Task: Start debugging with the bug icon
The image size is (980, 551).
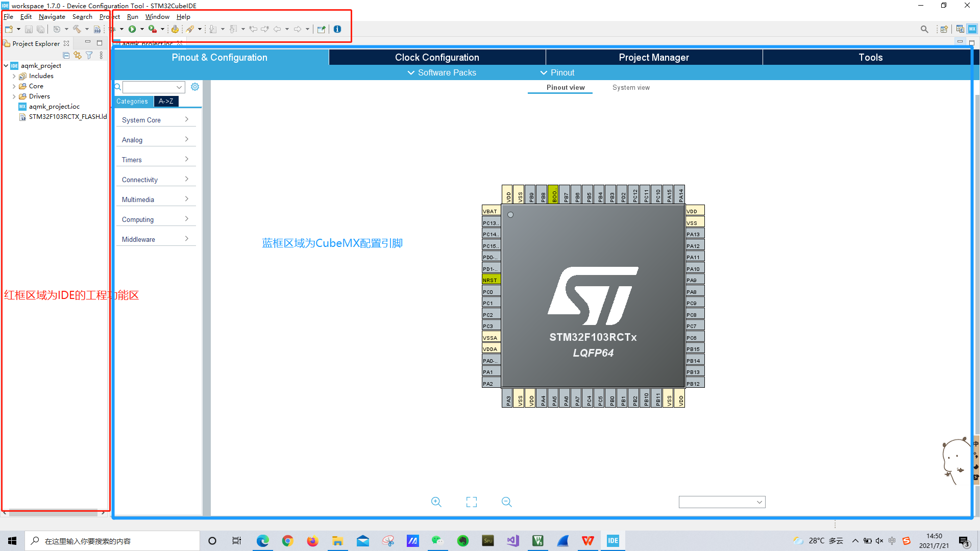Action: click(x=113, y=29)
